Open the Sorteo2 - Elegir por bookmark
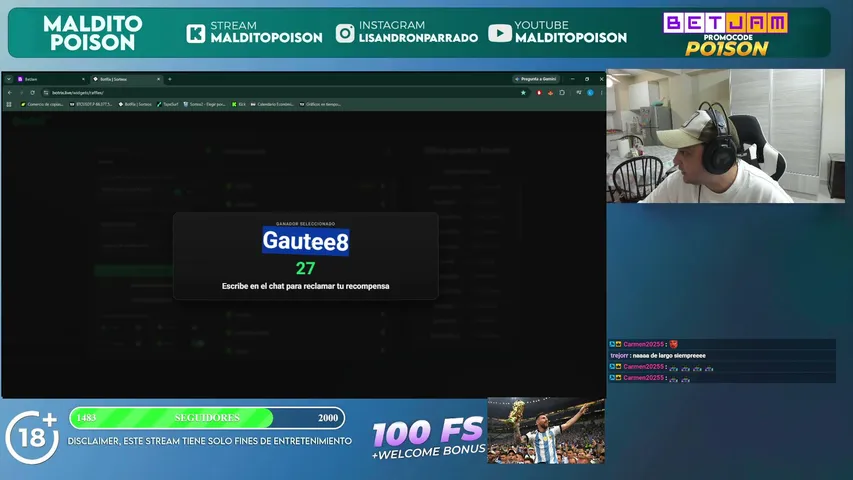 [x=205, y=104]
